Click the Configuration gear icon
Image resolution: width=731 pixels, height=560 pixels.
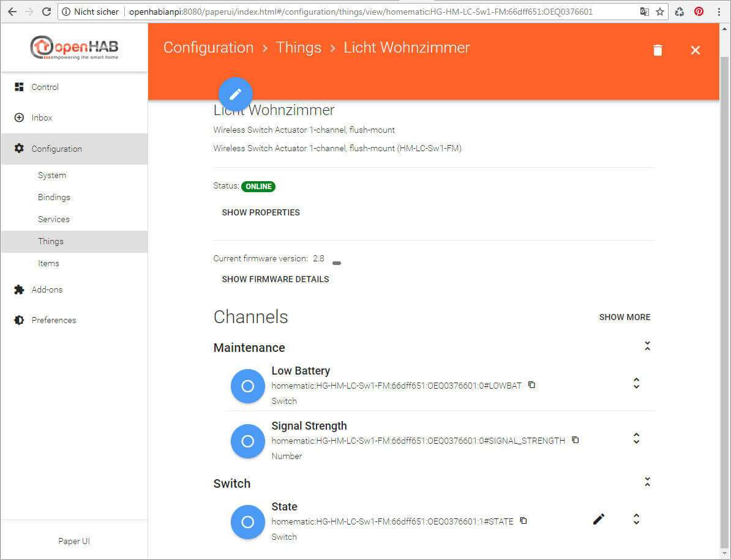tap(19, 148)
